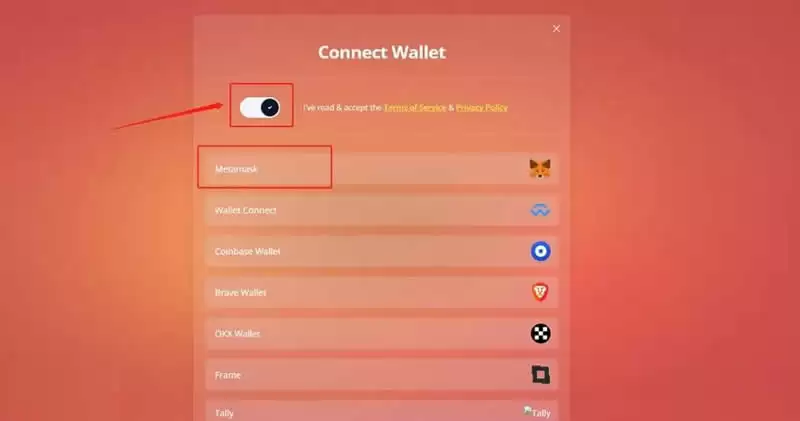The width and height of the screenshot is (800, 421).
Task: Click the Frame square logo icon
Action: (540, 375)
